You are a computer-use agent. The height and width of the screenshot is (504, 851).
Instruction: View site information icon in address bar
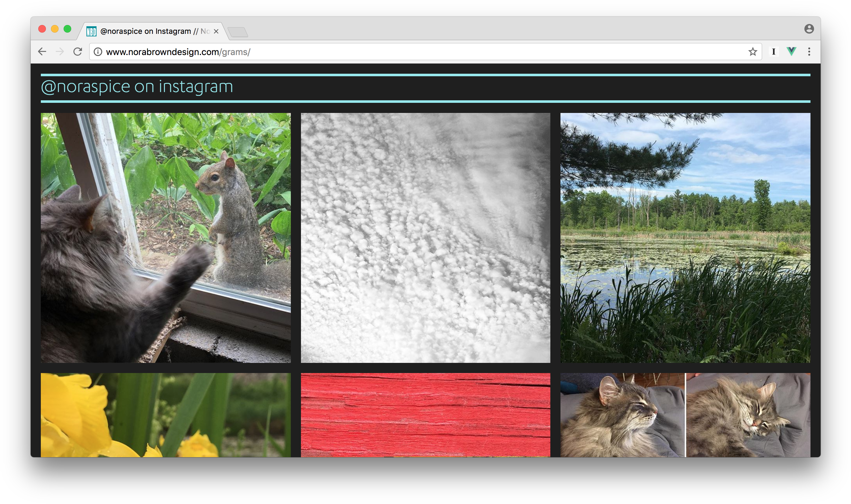tap(98, 52)
